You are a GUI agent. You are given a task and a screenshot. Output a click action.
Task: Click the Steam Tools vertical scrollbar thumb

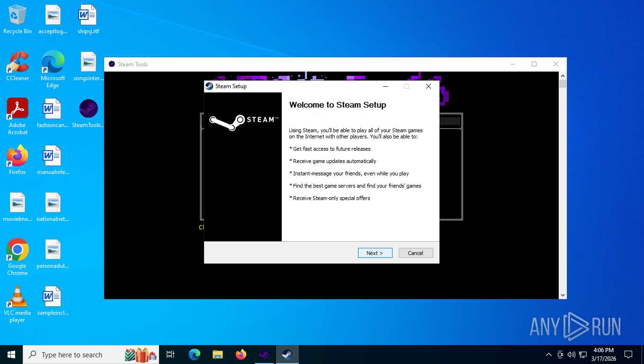(x=563, y=84)
